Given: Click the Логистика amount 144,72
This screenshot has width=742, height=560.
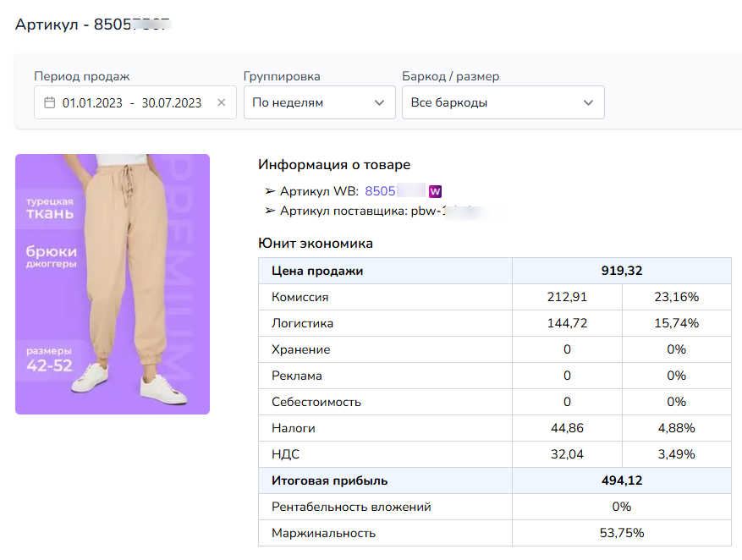Looking at the screenshot, I should click(567, 323).
